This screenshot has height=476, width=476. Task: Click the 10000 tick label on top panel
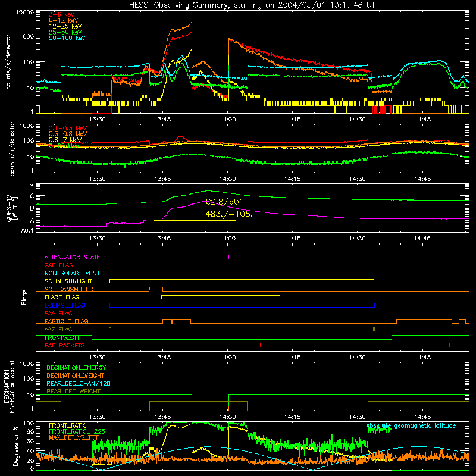pyautogui.click(x=25, y=12)
